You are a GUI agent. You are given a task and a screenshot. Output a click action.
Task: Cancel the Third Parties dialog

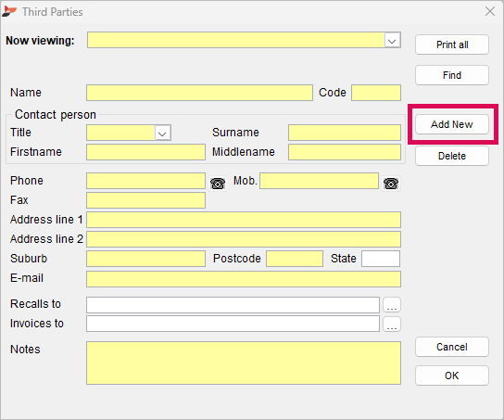coord(451,347)
